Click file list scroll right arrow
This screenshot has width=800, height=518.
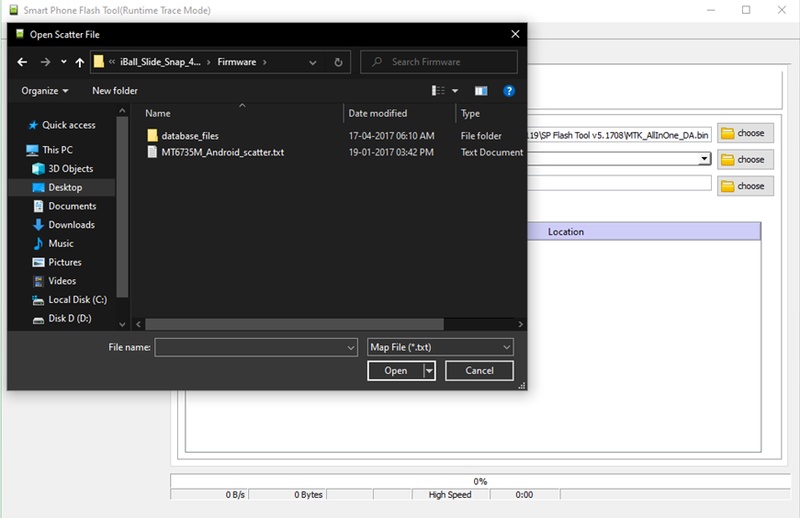pos(520,325)
